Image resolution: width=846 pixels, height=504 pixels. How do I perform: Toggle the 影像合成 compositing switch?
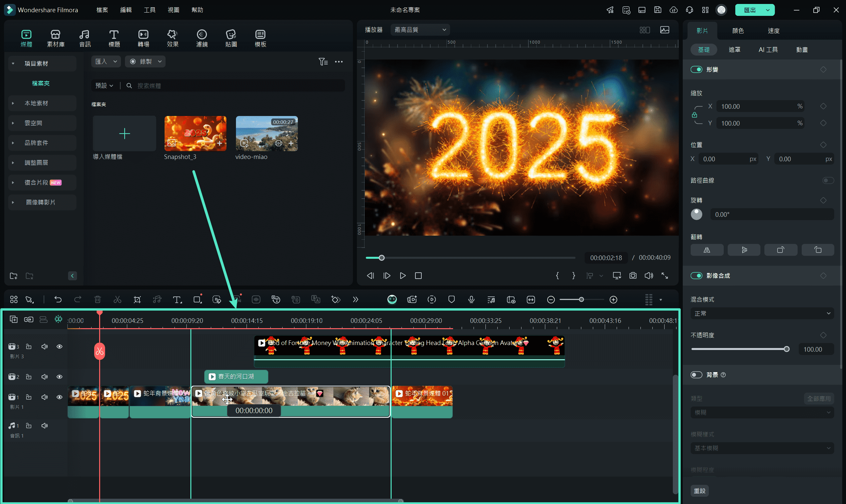696,275
